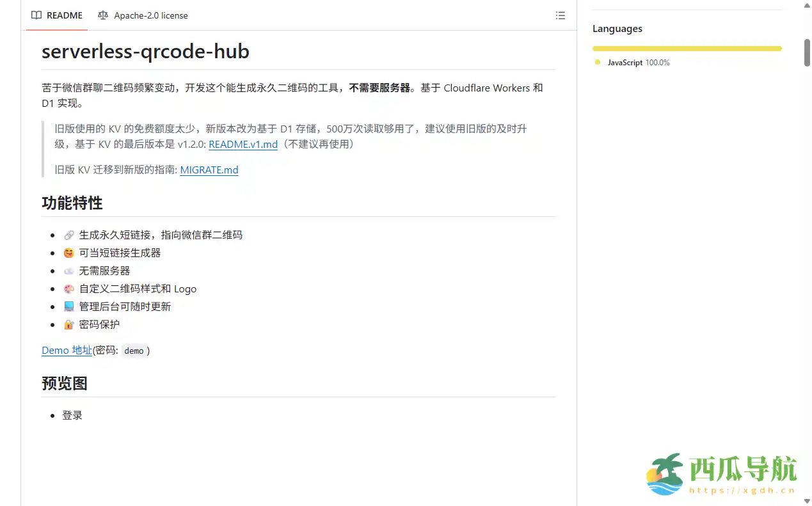Screen dimensions: 812x506
Task: Click the scales icon beside Apache-2.0 license
Action: 103,15
